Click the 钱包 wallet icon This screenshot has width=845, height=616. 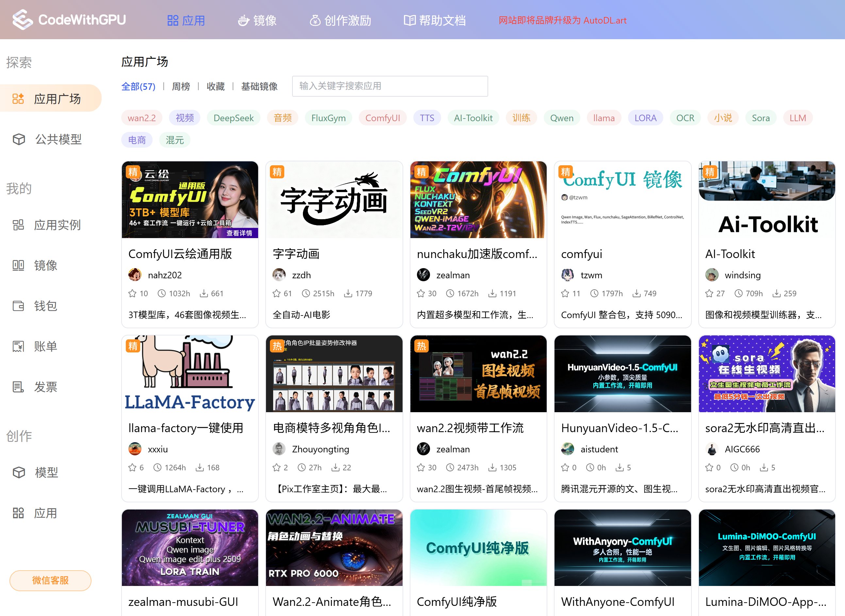18,306
